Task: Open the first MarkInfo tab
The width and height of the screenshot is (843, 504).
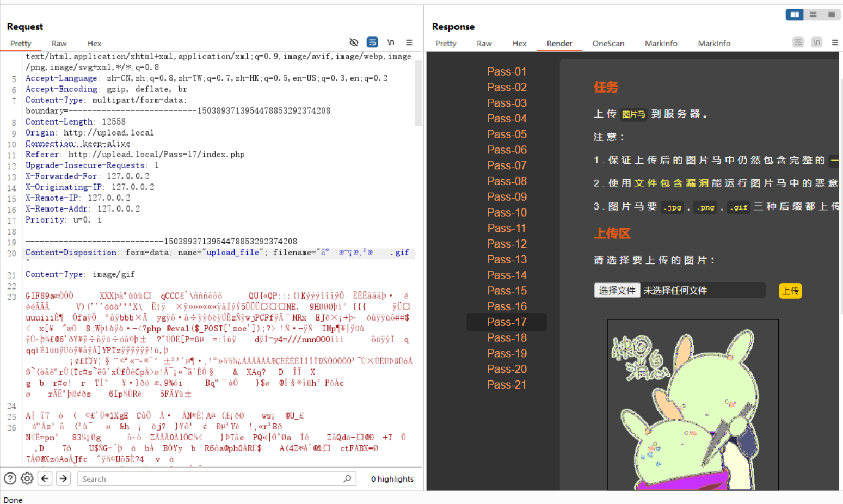Action: pos(661,44)
